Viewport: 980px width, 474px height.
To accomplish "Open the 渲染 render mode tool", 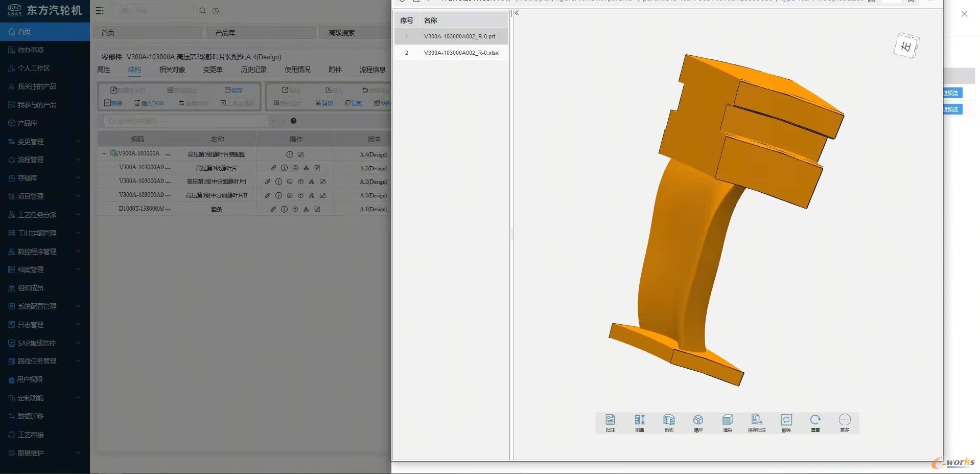I will [728, 423].
